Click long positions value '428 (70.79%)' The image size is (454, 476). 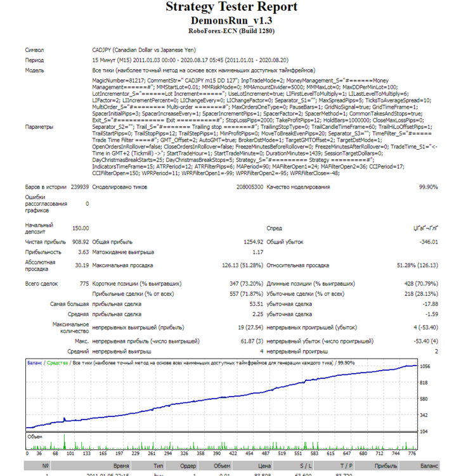tap(421, 284)
